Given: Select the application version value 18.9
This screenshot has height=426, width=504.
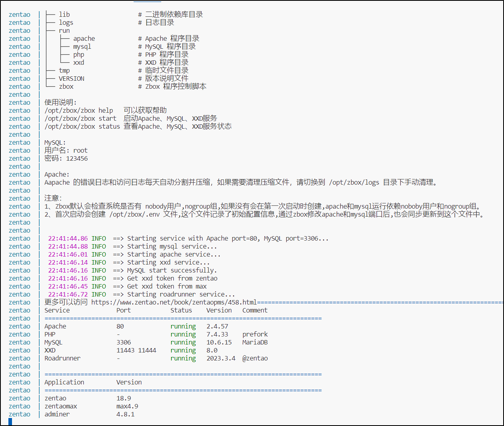Looking at the screenshot, I should (x=124, y=398).
